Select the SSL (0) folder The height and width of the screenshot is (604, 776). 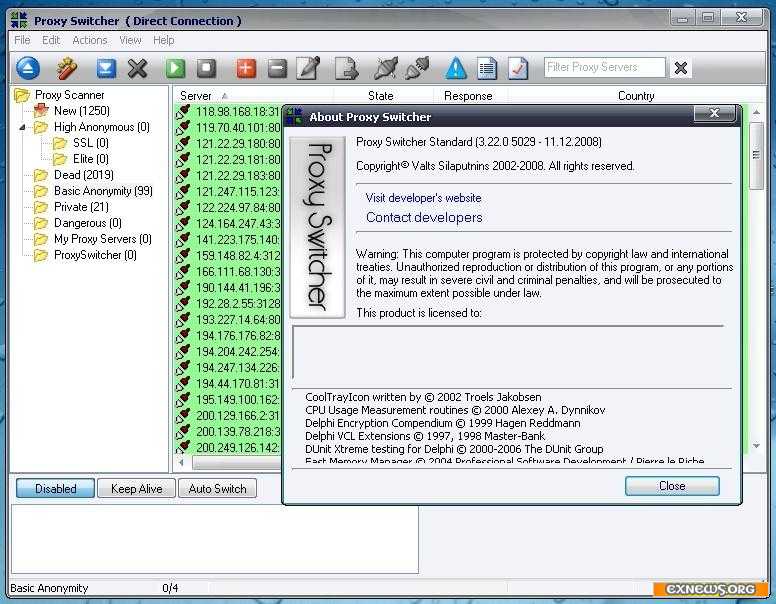pyautogui.click(x=91, y=143)
